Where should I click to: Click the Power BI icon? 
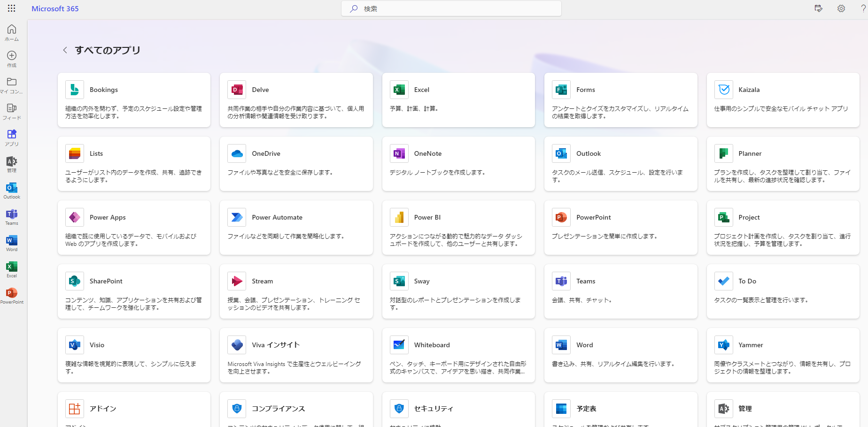point(399,217)
